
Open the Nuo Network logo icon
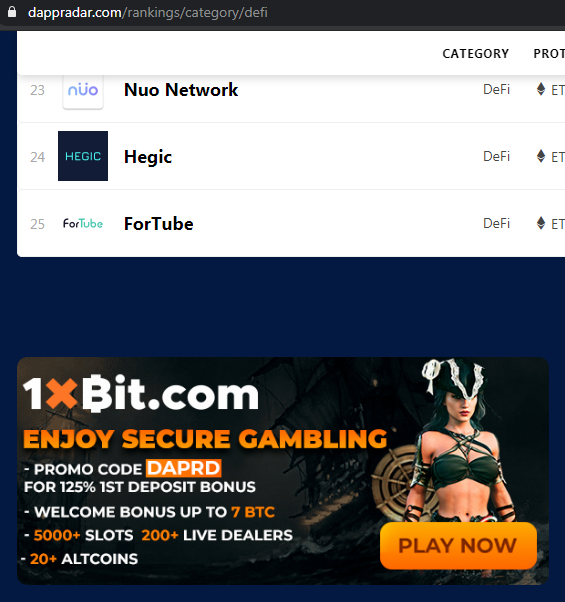click(x=83, y=91)
